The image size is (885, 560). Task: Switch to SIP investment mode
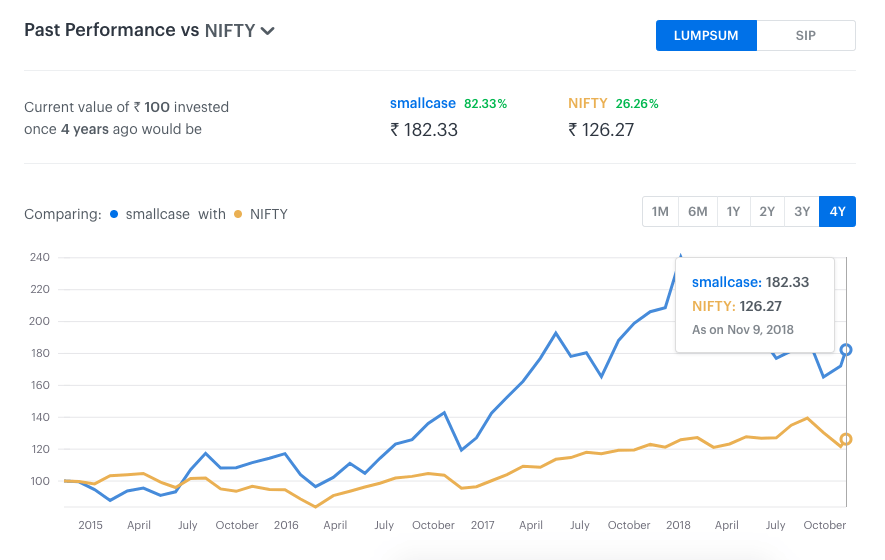806,36
